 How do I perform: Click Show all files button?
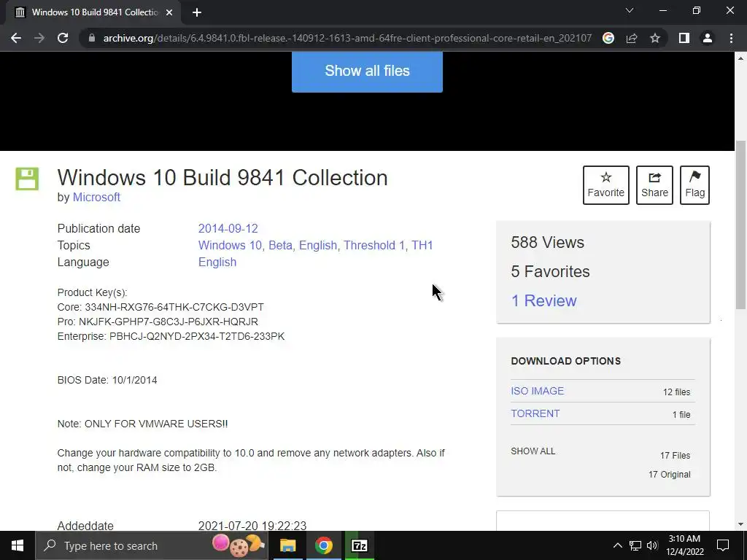click(367, 71)
